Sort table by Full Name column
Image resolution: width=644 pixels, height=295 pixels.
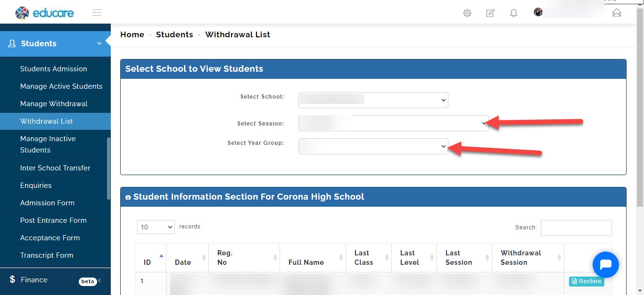click(313, 258)
